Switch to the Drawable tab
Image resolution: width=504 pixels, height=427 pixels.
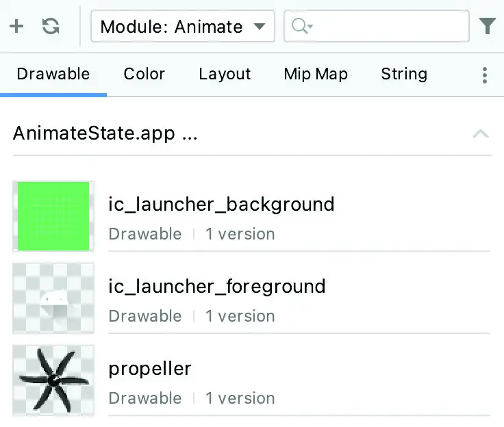click(53, 74)
